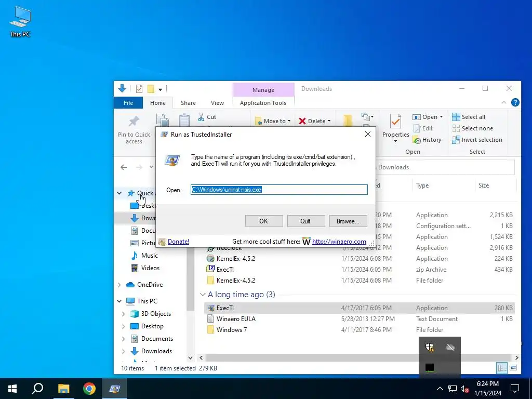Click the network tray icon
532x399 pixels.
coord(453,389)
